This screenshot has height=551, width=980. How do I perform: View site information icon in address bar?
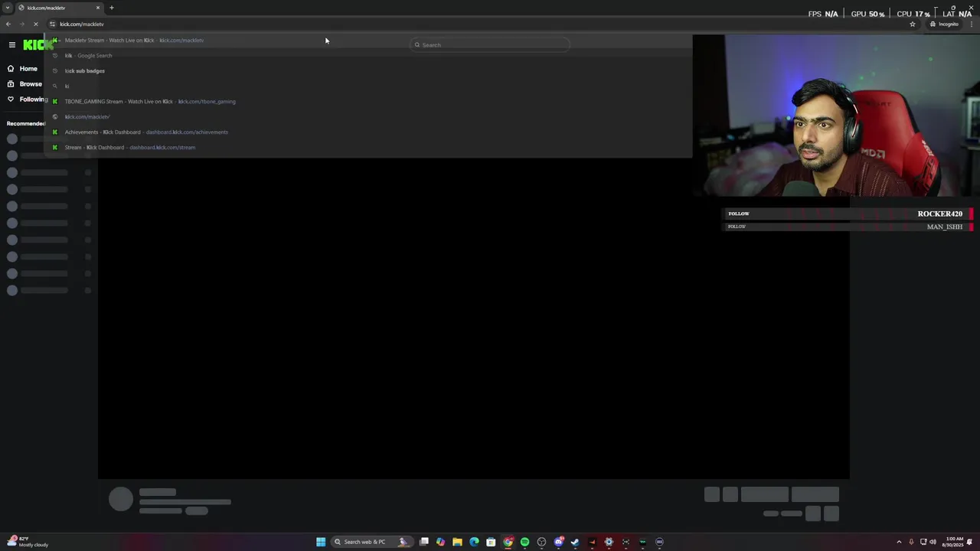[53, 24]
